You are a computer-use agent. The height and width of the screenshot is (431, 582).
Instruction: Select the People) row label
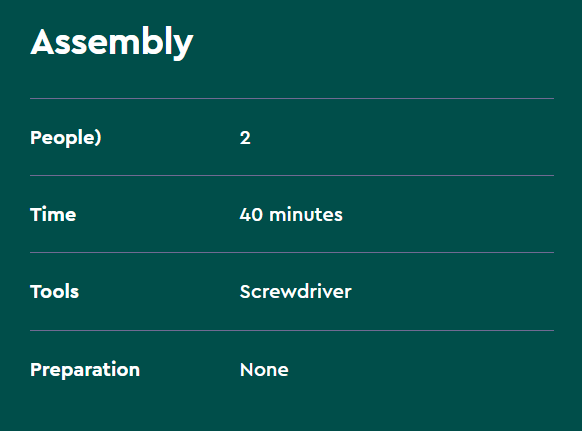(x=66, y=138)
